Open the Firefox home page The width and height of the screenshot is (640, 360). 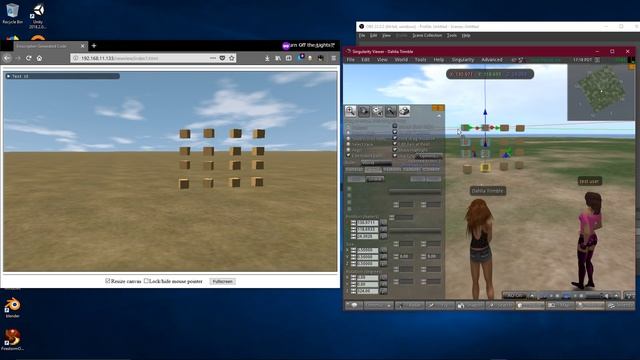[39, 58]
